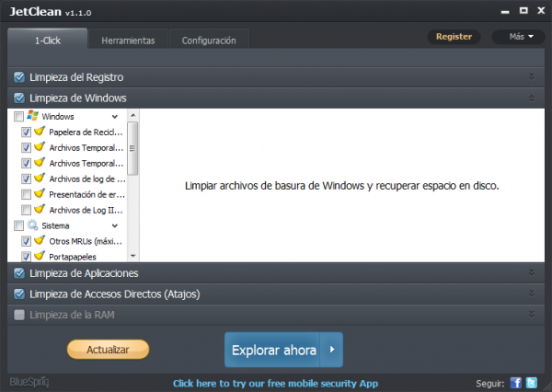Collapse the Sistema tree group
The image size is (552, 392).
coord(115,225)
